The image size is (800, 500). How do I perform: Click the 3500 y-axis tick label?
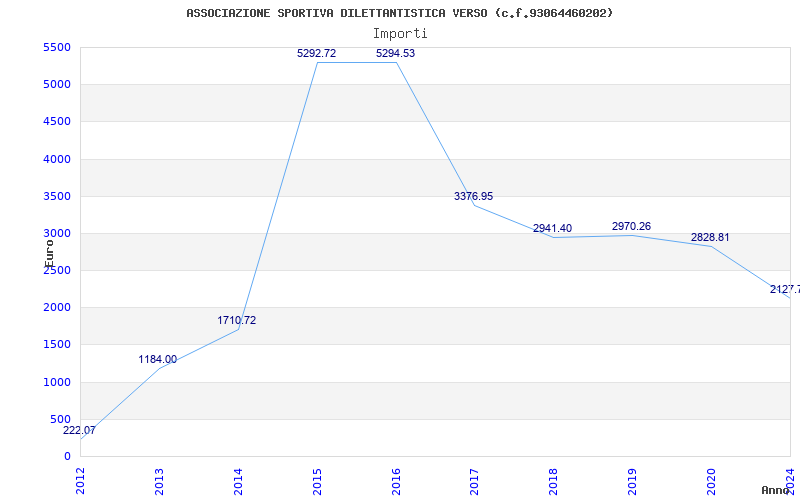click(57, 196)
